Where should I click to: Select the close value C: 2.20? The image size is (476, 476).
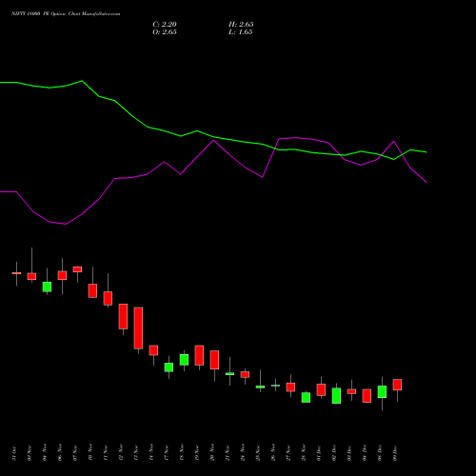pyautogui.click(x=165, y=25)
